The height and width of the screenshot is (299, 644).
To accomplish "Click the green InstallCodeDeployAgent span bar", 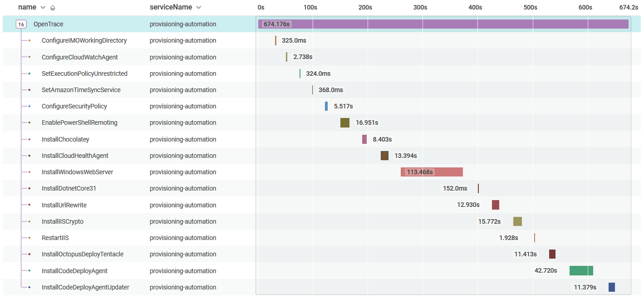I will pyautogui.click(x=581, y=271).
